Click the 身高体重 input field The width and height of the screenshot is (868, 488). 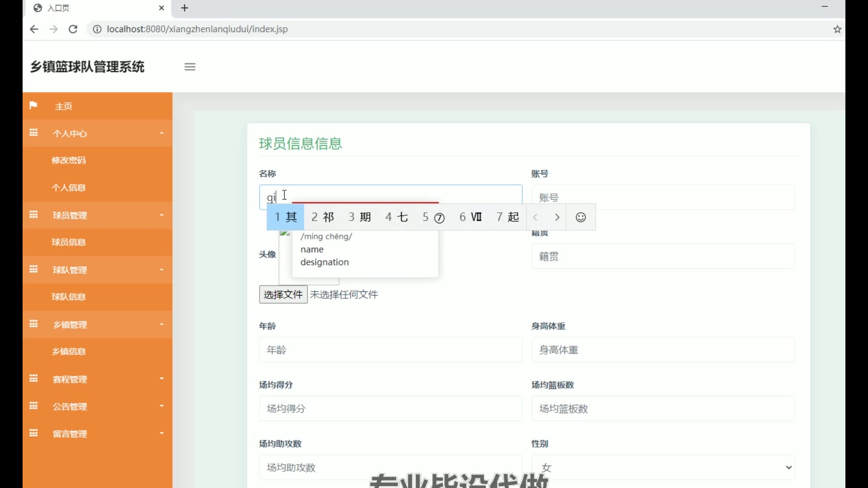point(663,350)
